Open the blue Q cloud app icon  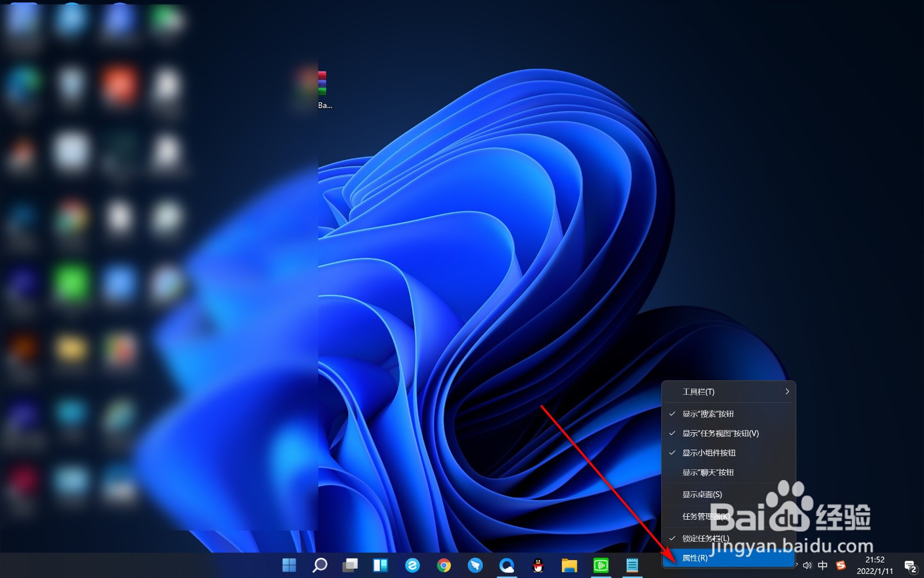point(506,565)
